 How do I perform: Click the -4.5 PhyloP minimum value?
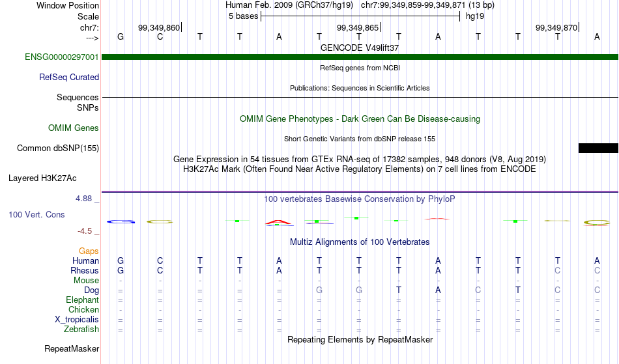tap(85, 231)
